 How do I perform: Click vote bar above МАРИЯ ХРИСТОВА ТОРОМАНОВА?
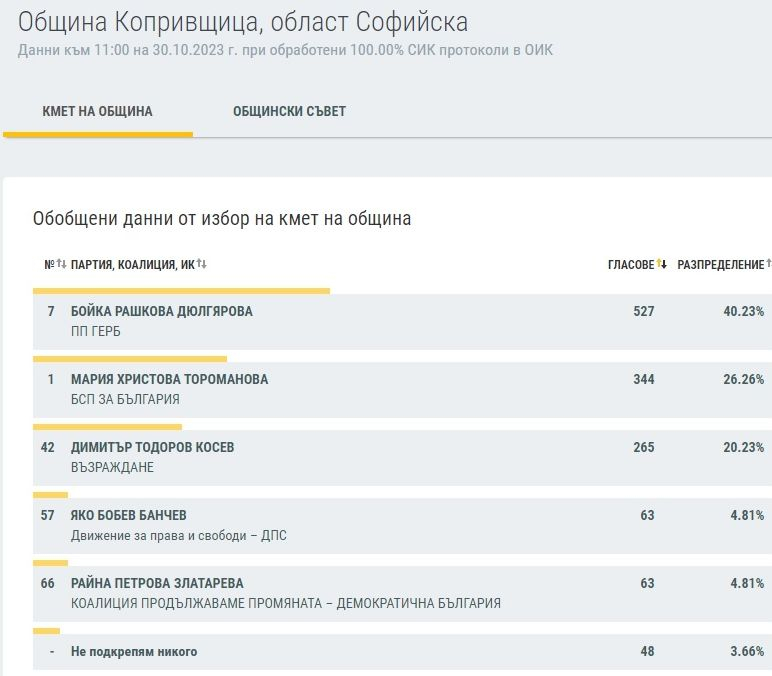point(130,359)
